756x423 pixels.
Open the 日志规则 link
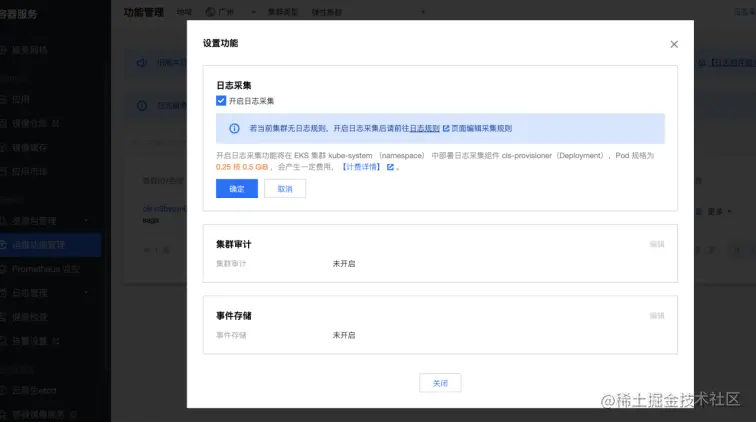425,128
